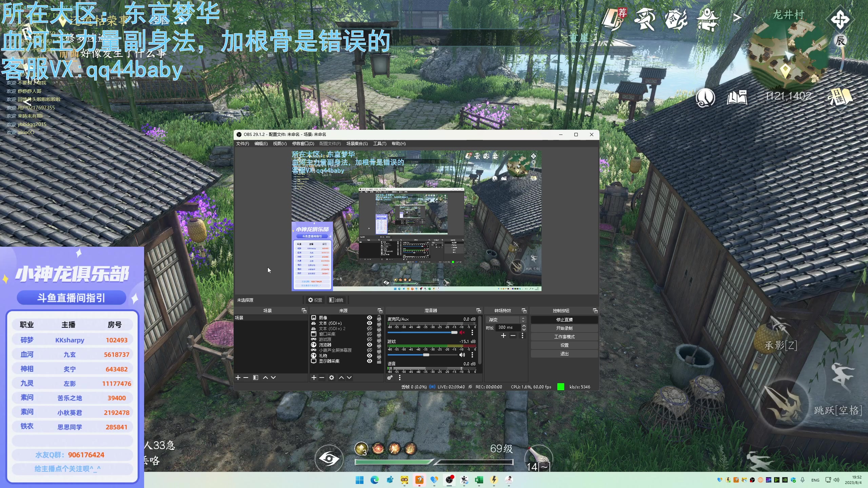Viewport: 868px width, 488px height.
Task: Enable 工作室模式 studio mode
Action: coord(564,337)
